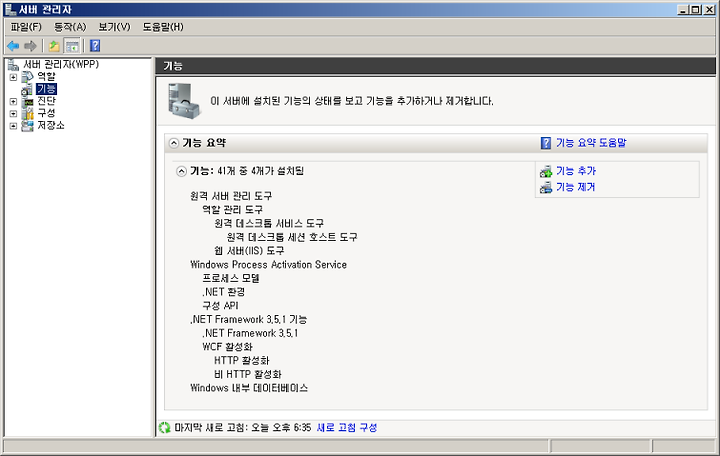
Task: Click the 역할 tree node icon
Action: [28, 77]
